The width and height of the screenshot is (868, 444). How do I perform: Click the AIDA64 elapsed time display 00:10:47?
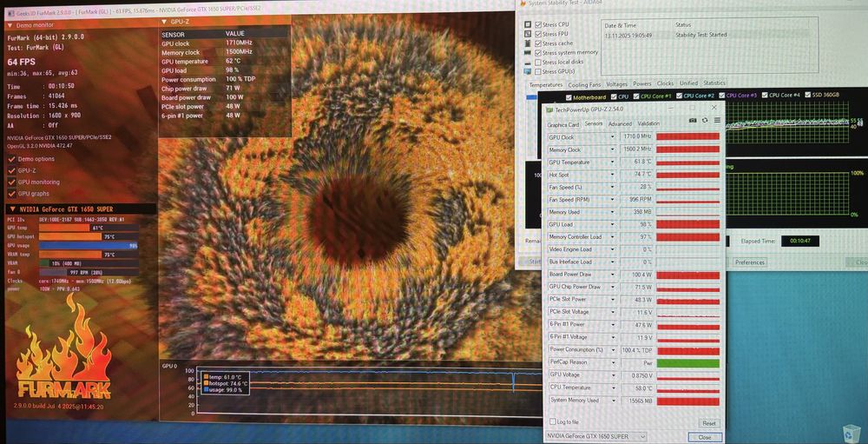[x=800, y=242]
